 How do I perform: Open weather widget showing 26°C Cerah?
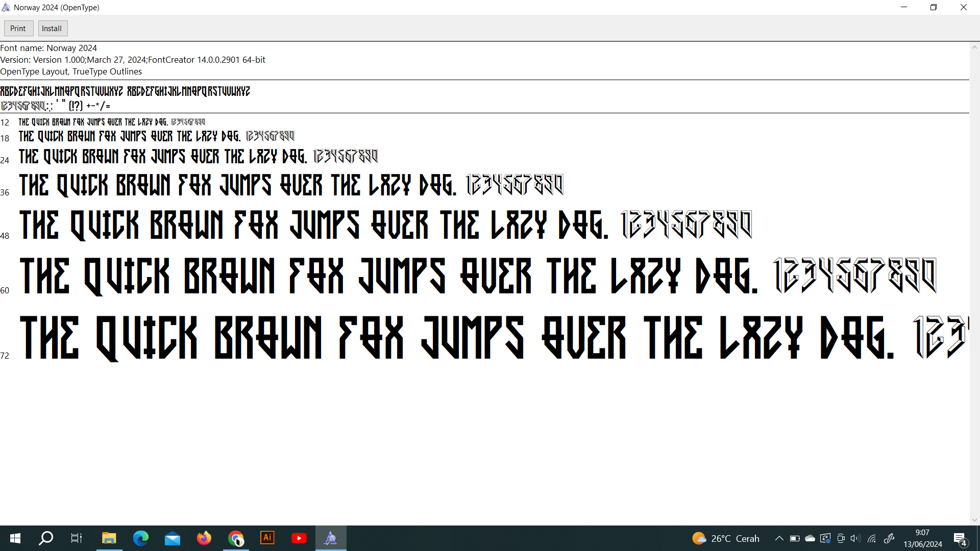(726, 538)
